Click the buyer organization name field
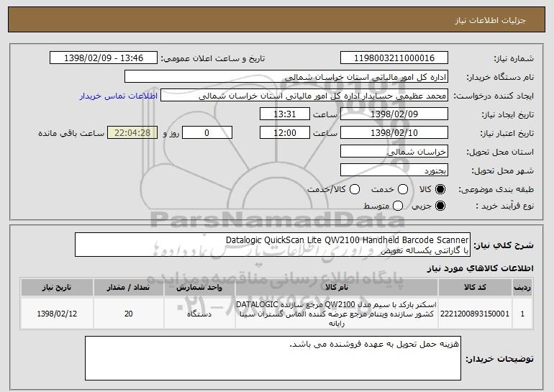554x392 pixels. (286, 77)
